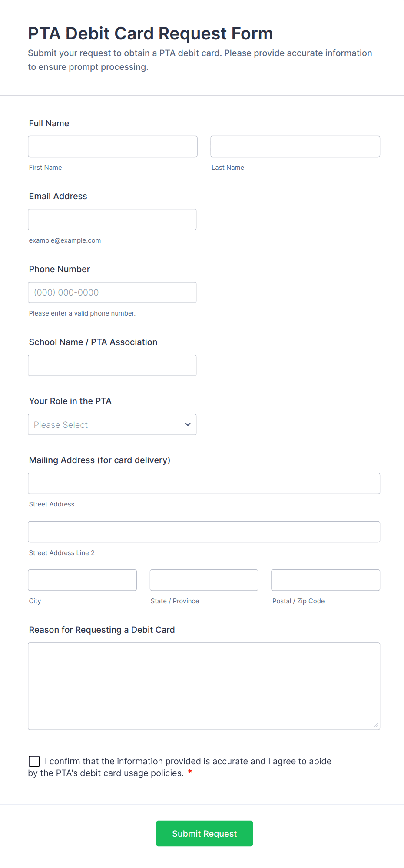Grab the textarea resize handle corner
The width and height of the screenshot is (404, 868).
pos(376,725)
